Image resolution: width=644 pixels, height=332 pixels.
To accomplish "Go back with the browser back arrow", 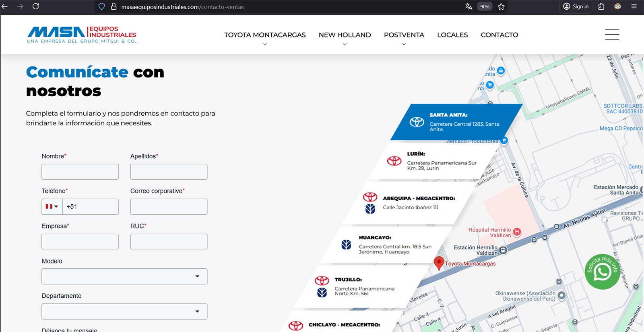I will coord(5,6).
